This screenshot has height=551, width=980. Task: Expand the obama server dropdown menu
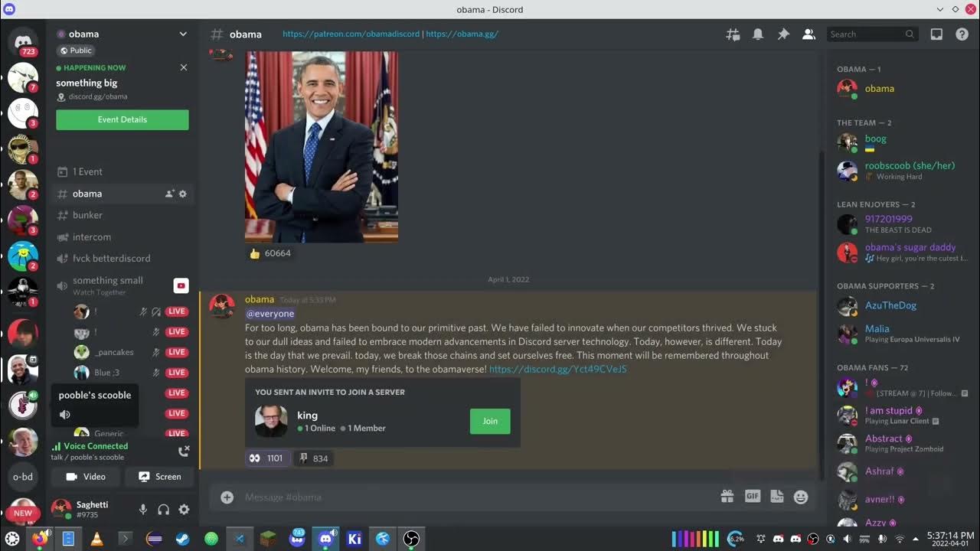coord(183,34)
